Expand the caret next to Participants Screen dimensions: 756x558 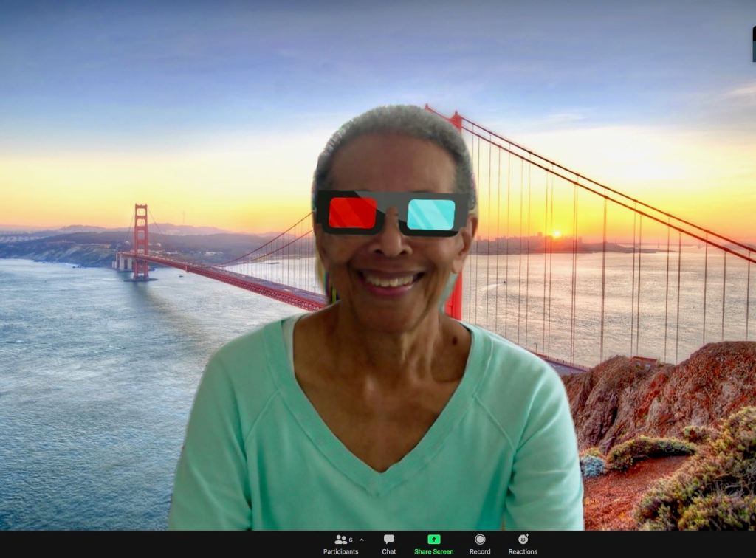pyautogui.click(x=361, y=540)
